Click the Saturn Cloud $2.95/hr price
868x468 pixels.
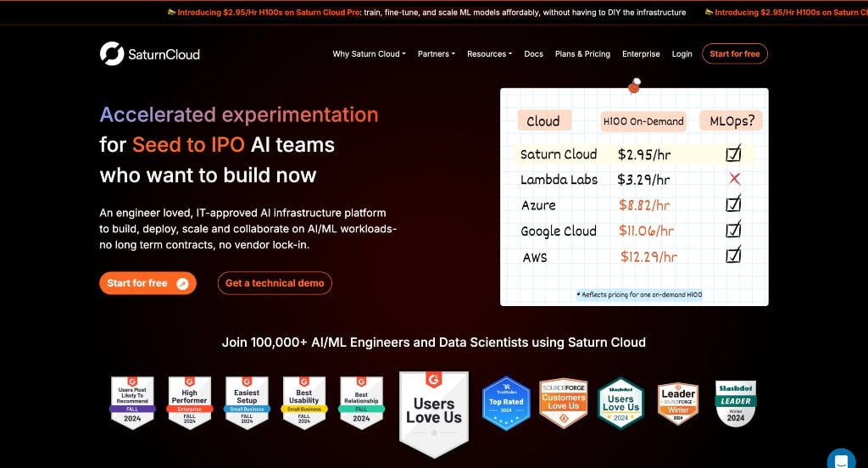644,154
